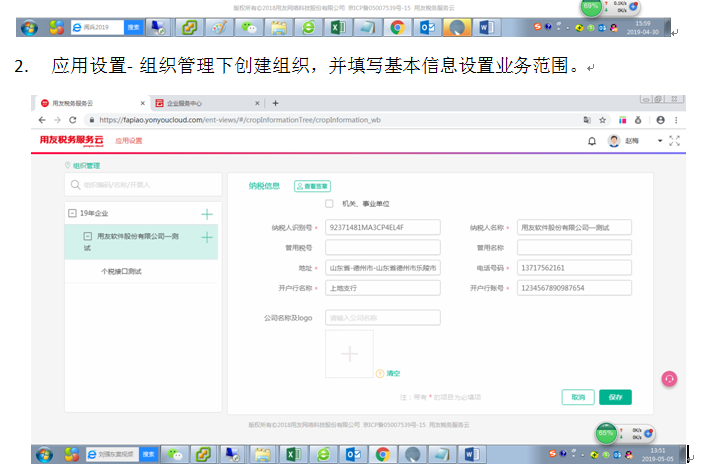This screenshot has width=705, height=466.
Task: Click the pink customer service headset icon
Action: click(669, 378)
